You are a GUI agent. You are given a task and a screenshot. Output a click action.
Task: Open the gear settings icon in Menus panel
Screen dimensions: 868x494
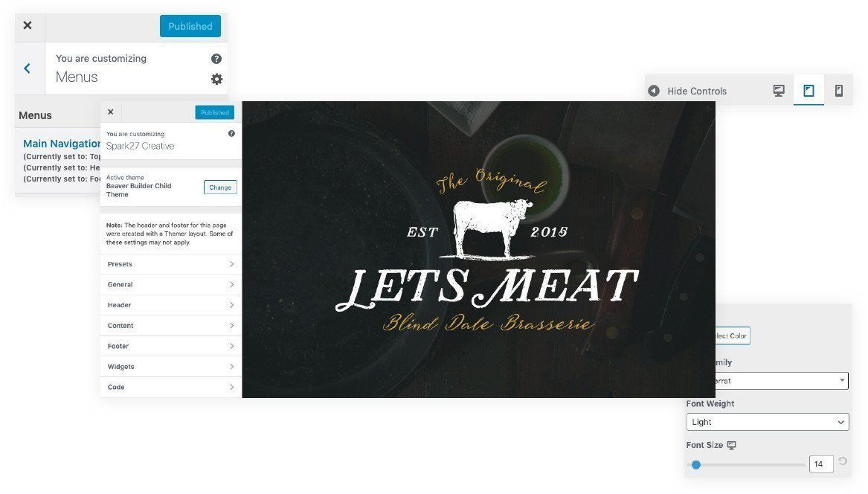point(216,79)
